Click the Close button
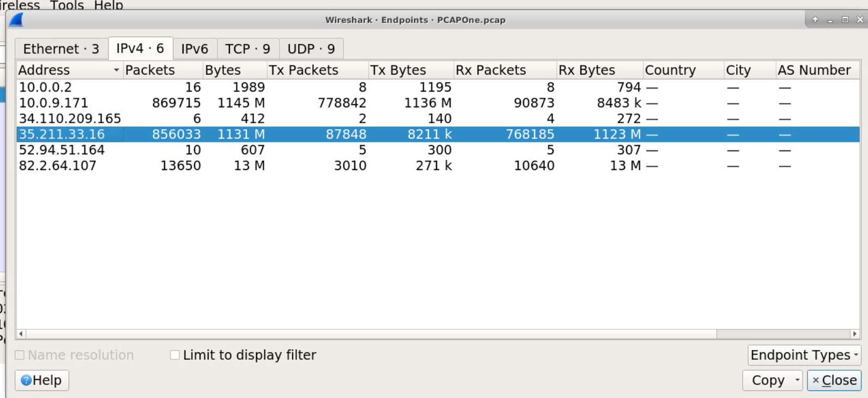 pos(834,380)
